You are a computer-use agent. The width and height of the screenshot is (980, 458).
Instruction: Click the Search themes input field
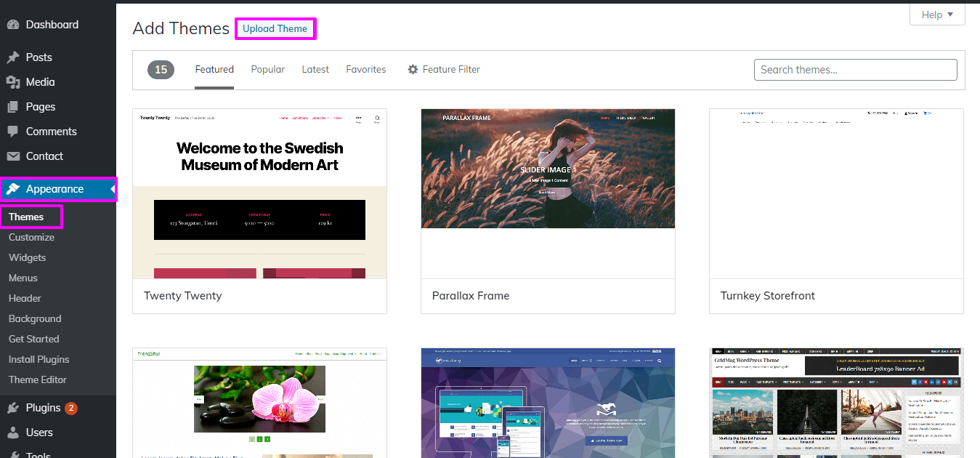855,70
